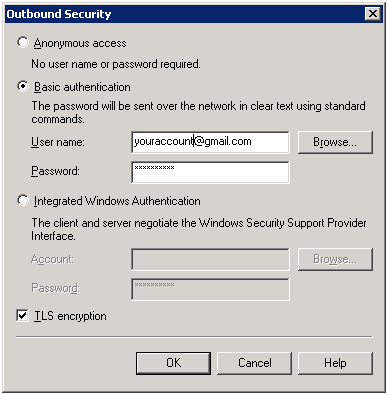Click the Password field under Basic authentication
This screenshot has height=395, width=388.
(x=210, y=172)
